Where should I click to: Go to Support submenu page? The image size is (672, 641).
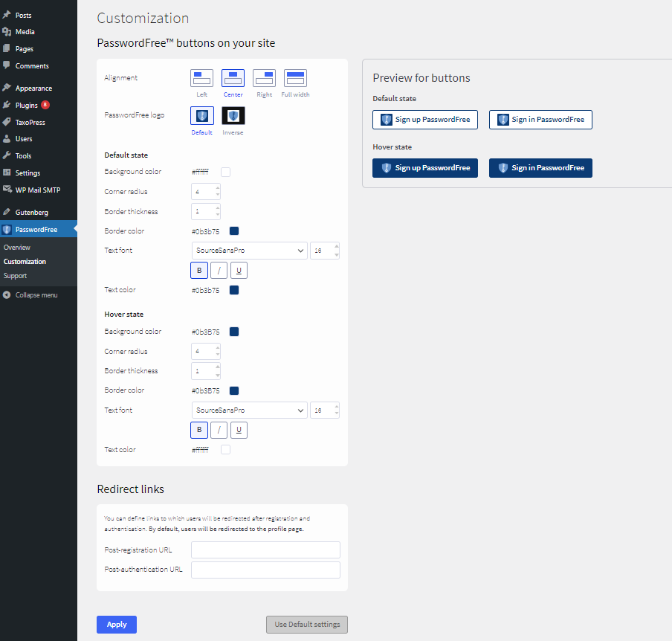tap(15, 276)
